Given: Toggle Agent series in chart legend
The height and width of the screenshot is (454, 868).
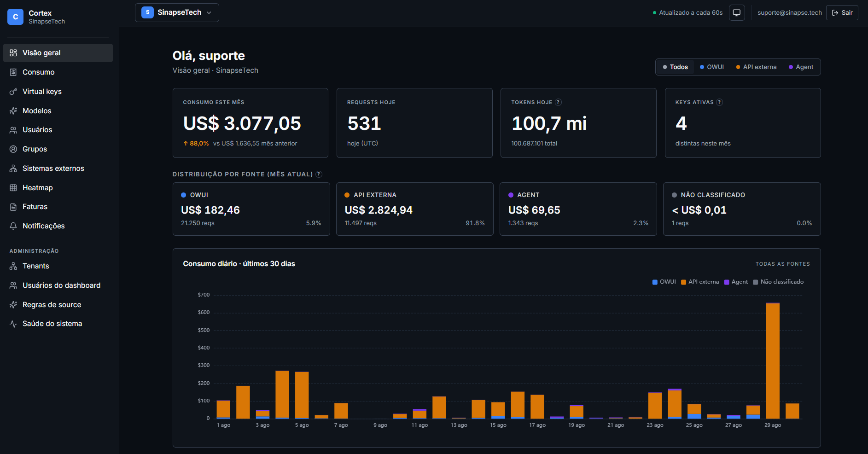Looking at the screenshot, I should tap(736, 282).
